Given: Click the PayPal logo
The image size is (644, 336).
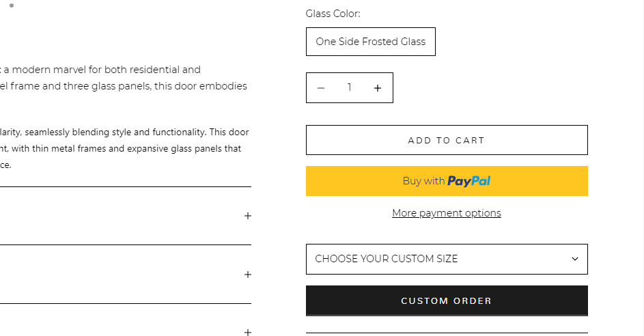Looking at the screenshot, I should pos(469,181).
